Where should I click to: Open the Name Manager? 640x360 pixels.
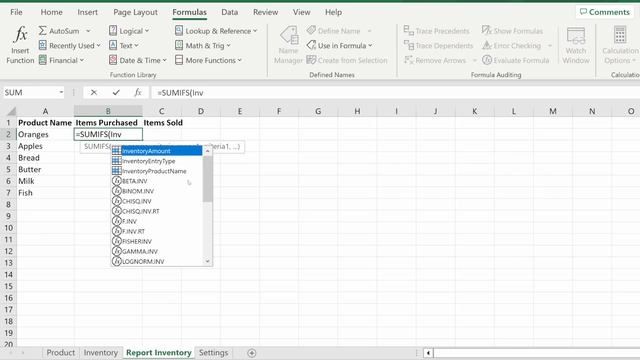tap(289, 45)
